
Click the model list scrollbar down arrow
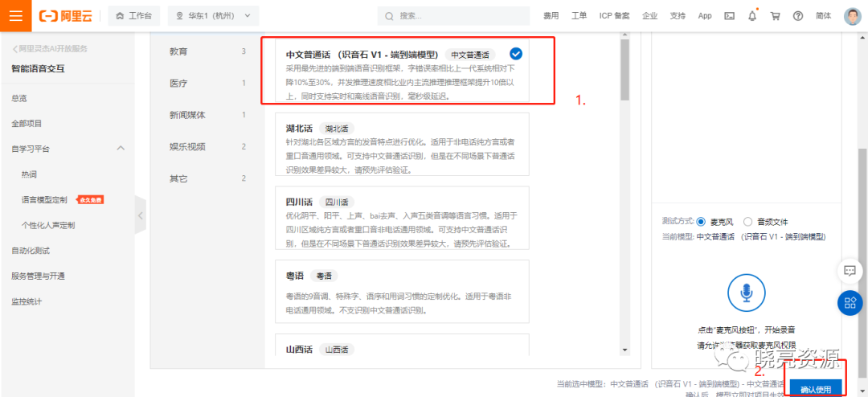(x=625, y=350)
